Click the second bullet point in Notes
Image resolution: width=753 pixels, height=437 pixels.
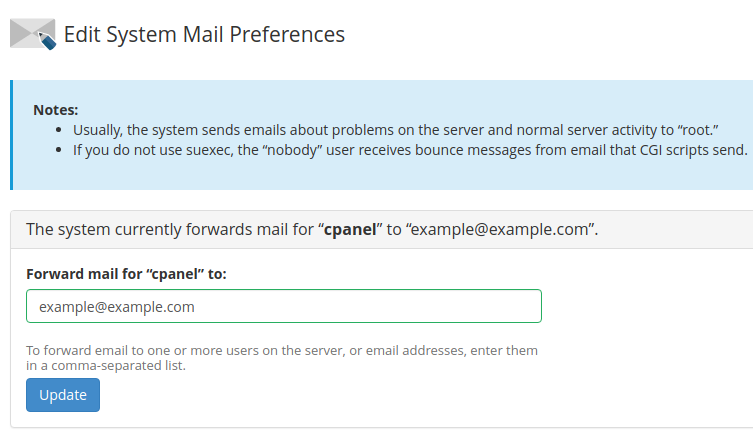click(x=62, y=151)
